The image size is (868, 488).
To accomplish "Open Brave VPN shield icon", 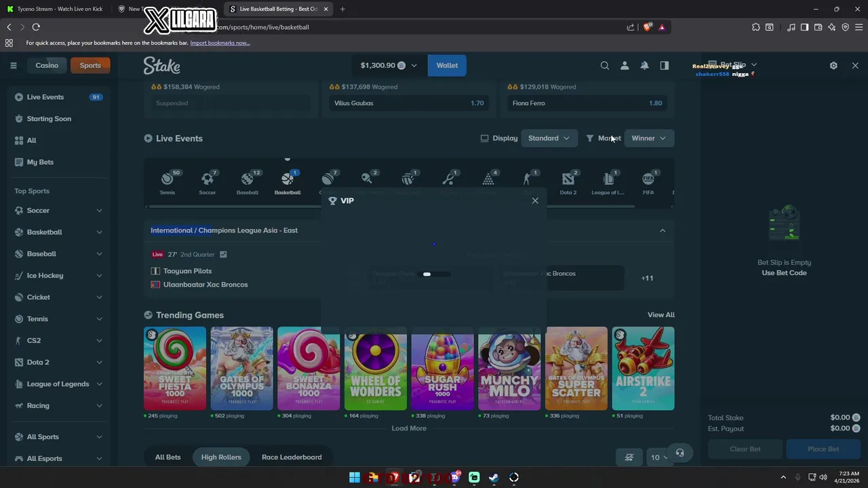I will point(846,27).
